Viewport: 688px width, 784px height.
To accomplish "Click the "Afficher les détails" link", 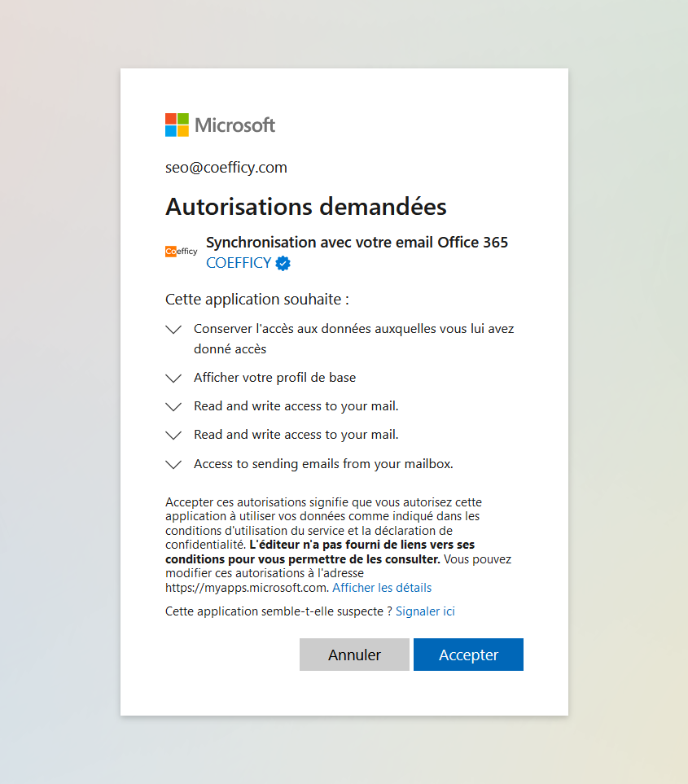I will (382, 588).
